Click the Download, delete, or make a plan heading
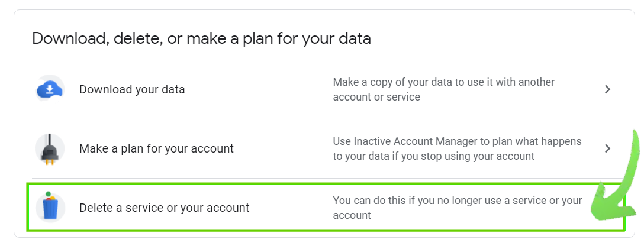This screenshot has width=644, height=249. [202, 38]
